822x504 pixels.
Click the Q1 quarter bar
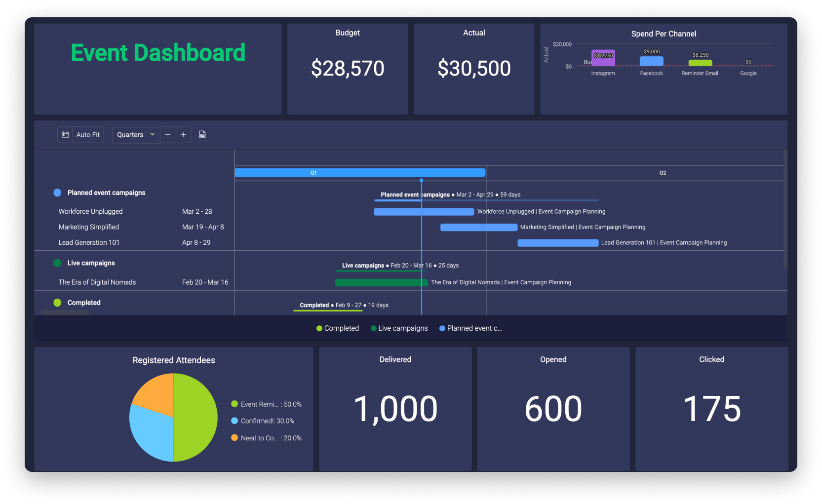tap(360, 173)
